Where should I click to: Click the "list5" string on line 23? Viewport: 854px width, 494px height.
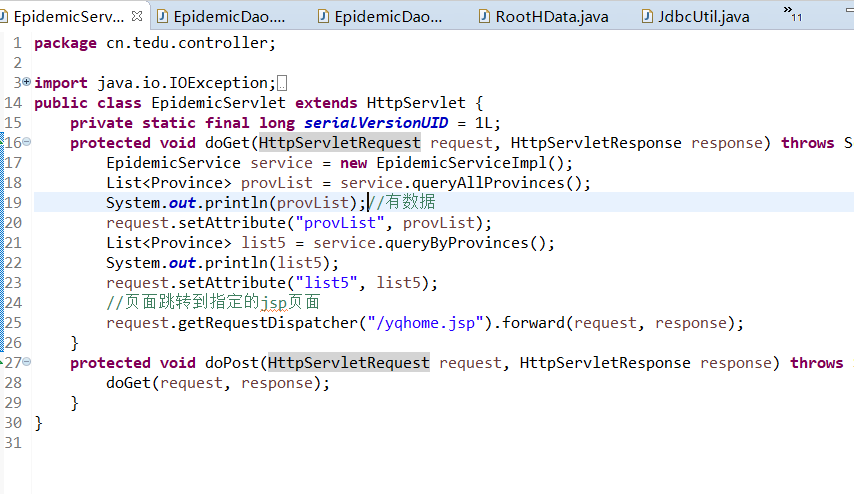(326, 283)
